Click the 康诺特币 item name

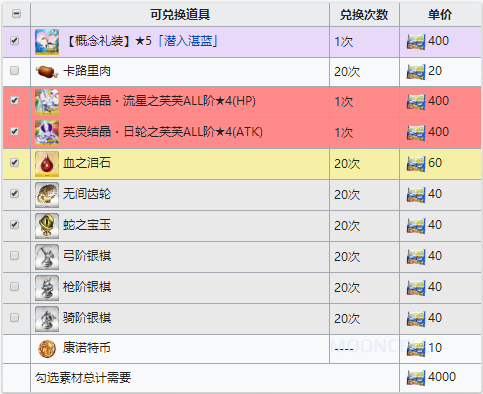click(x=87, y=348)
